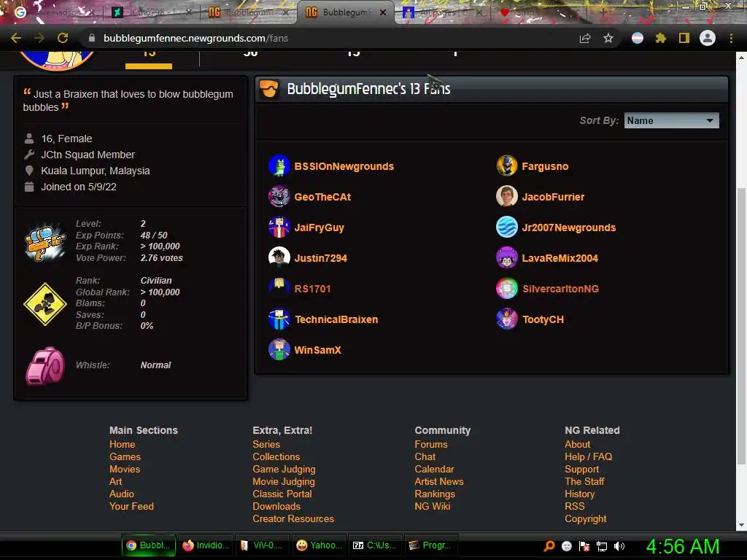Open the Your Feed footer link
Screen dimensions: 747x560
click(131, 506)
